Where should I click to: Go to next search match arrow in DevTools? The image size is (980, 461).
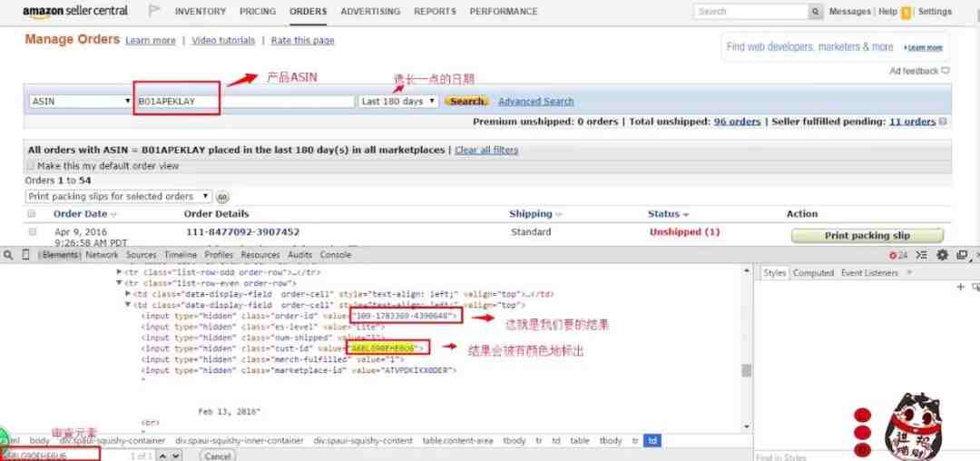pyautogui.click(x=175, y=456)
